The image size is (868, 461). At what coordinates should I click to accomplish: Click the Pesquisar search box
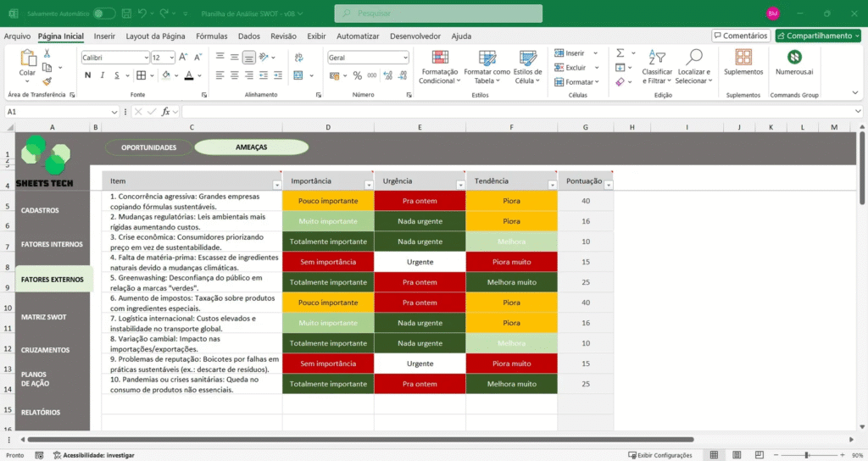pos(438,14)
